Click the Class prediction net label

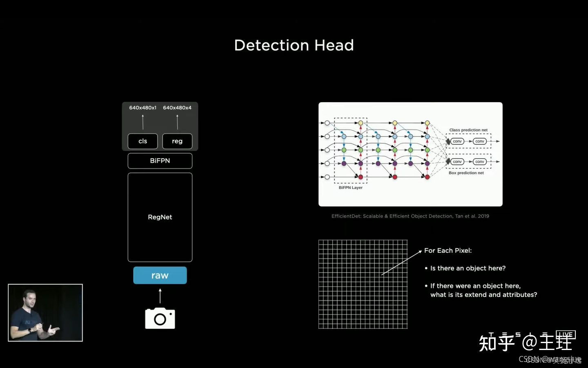[x=468, y=130]
